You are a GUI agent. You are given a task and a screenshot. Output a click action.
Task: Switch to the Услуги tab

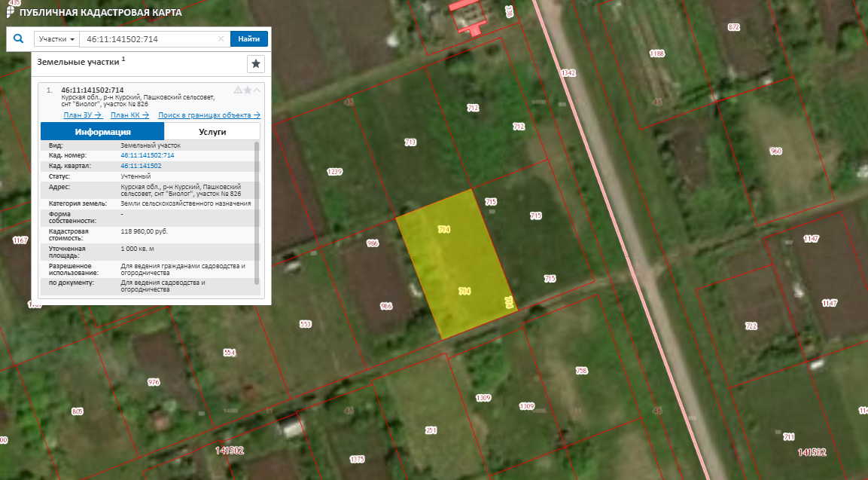(212, 131)
